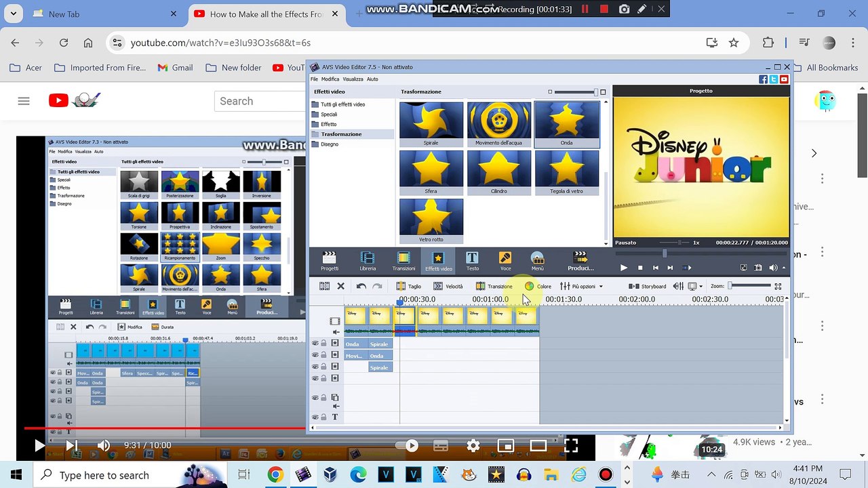Open the Libreria media library
Viewport: 868px width, 488px height.
[x=368, y=261]
